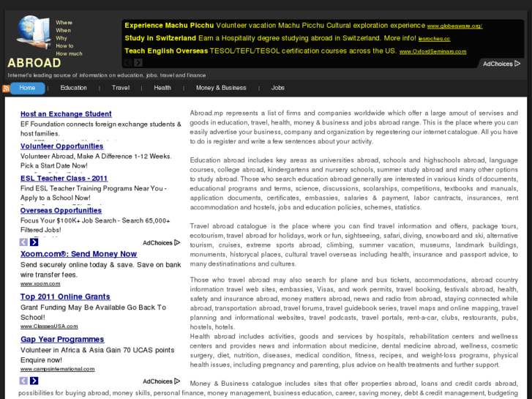The width and height of the screenshot is (532, 399).
Task: Click previous arrow below Gap Year Programmes
Action: click(23, 381)
